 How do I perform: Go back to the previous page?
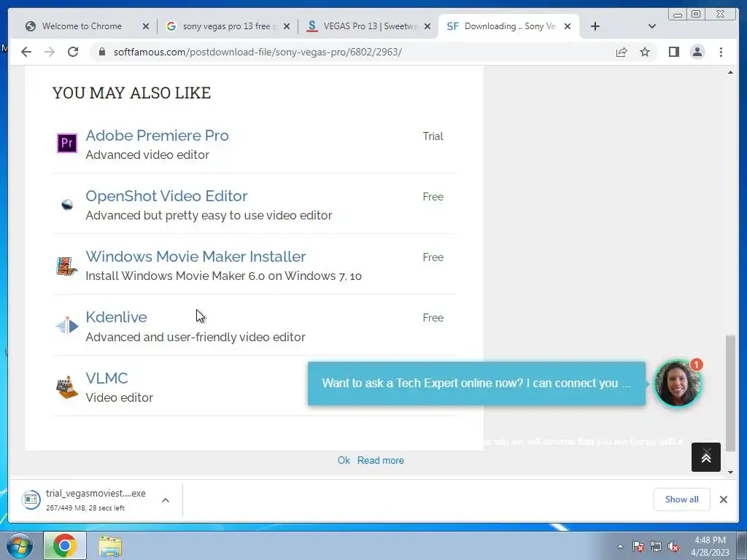click(26, 52)
